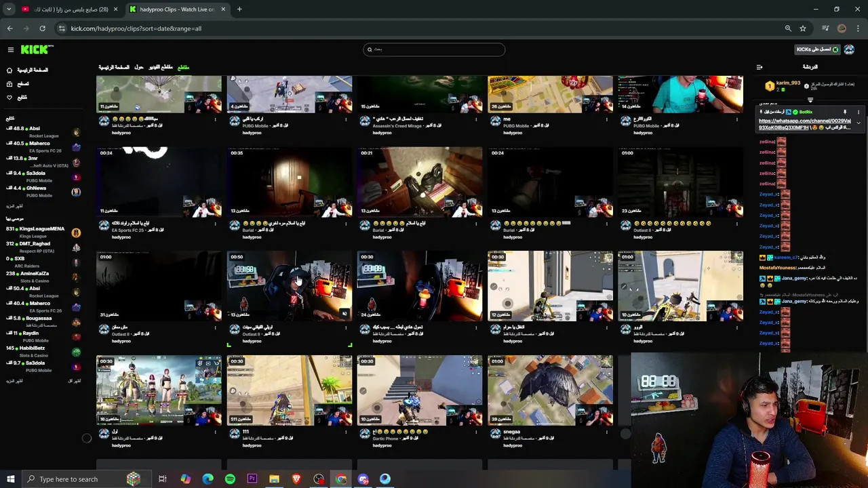Open options menu for the 00:35 Burial clip

tap(346, 224)
